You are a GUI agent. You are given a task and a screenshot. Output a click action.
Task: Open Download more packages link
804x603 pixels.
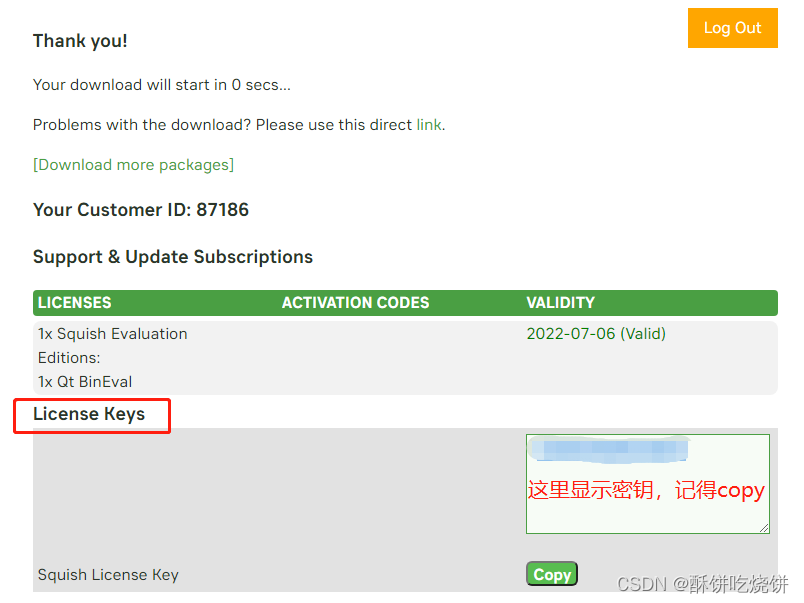click(133, 165)
